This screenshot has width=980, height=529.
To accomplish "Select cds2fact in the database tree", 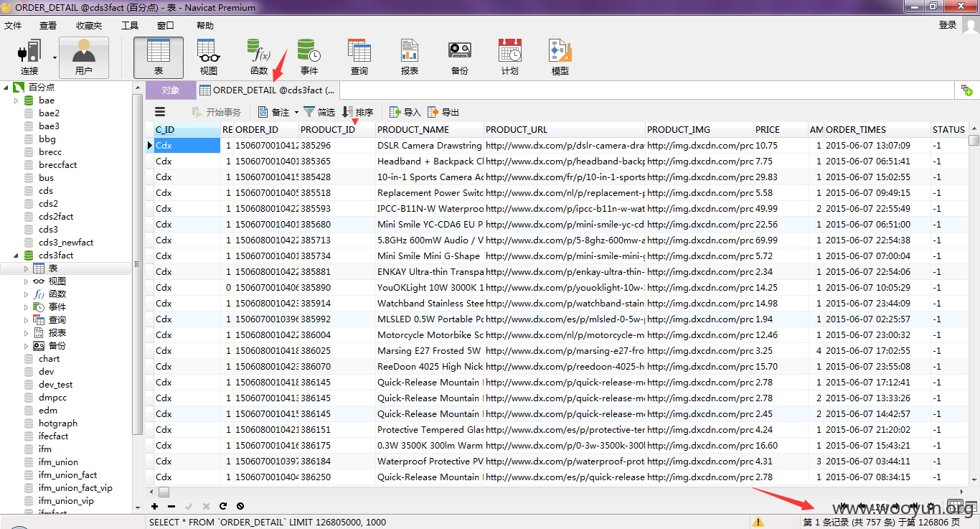I will tap(56, 217).
